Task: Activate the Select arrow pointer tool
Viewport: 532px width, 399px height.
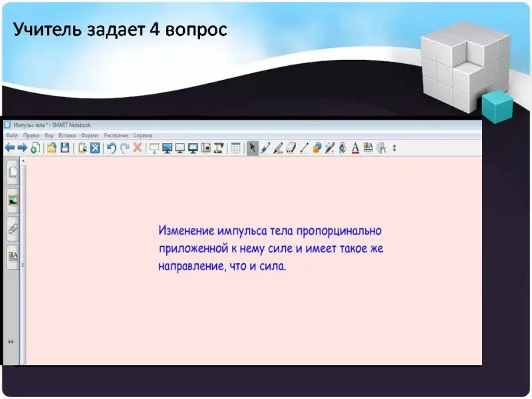Action: tap(253, 148)
